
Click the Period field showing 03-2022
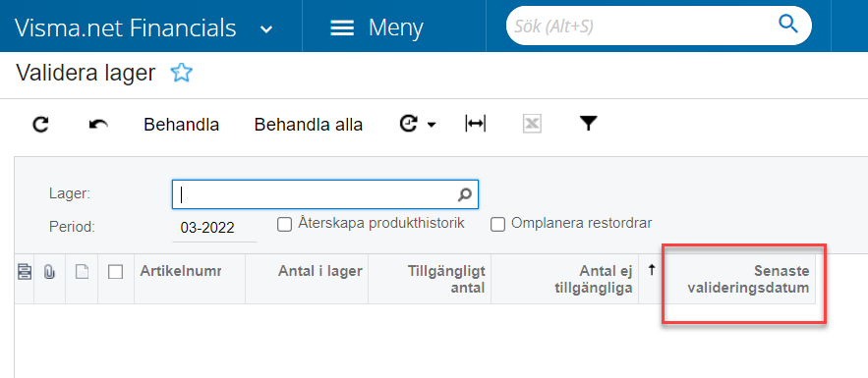tap(214, 228)
